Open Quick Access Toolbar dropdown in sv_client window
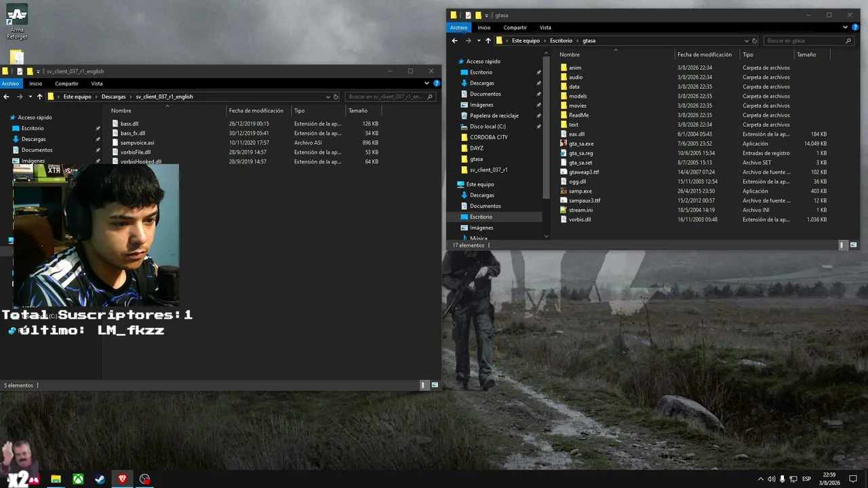Image resolution: width=868 pixels, height=488 pixels. click(x=38, y=71)
